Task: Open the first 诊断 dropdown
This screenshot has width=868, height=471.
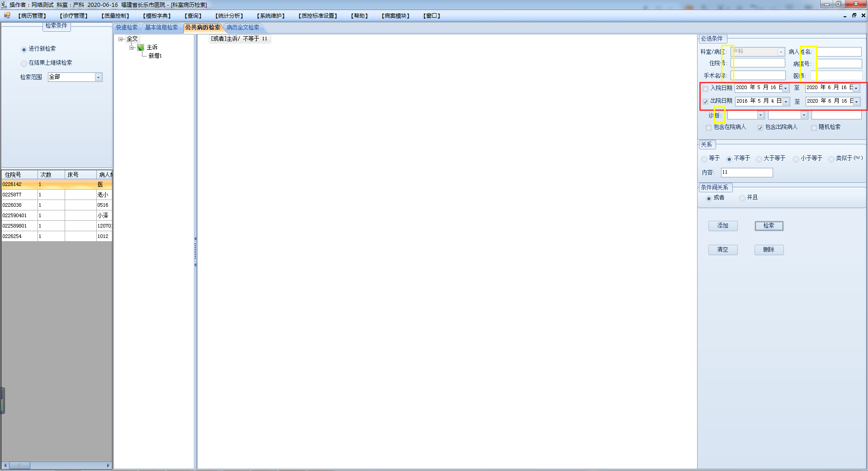Action: (760, 115)
